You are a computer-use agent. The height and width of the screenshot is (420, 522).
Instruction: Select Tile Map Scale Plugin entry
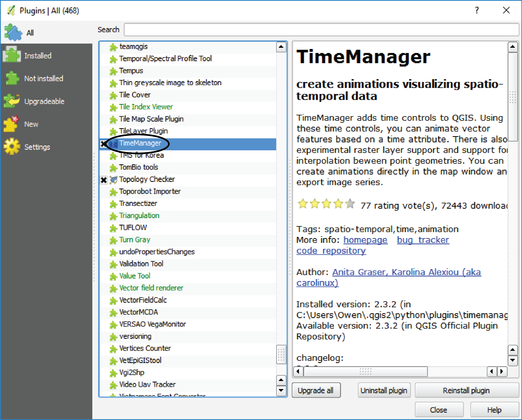pyautogui.click(x=188, y=119)
